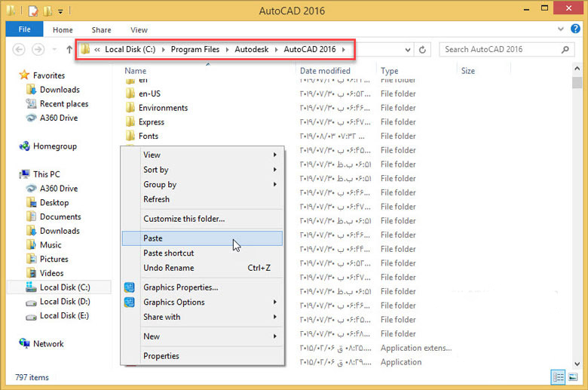588x390 pixels.
Task: Open Properties from the context menu
Action: 202,356
